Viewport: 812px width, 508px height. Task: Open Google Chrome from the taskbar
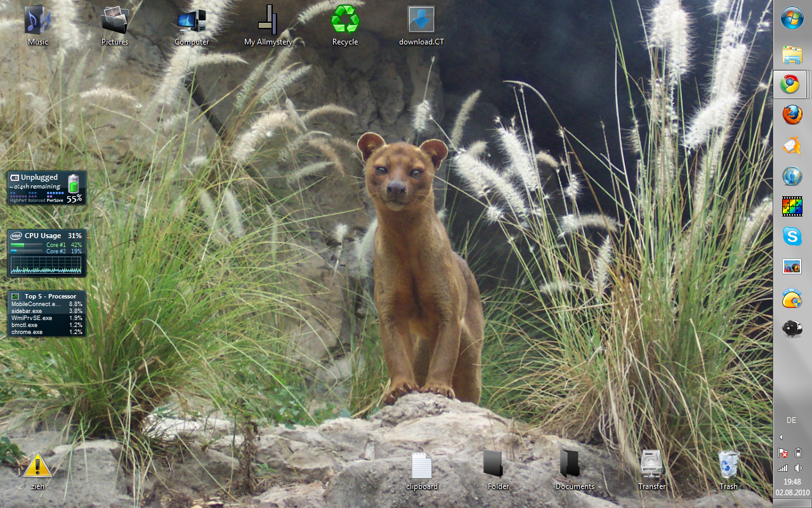[x=790, y=84]
